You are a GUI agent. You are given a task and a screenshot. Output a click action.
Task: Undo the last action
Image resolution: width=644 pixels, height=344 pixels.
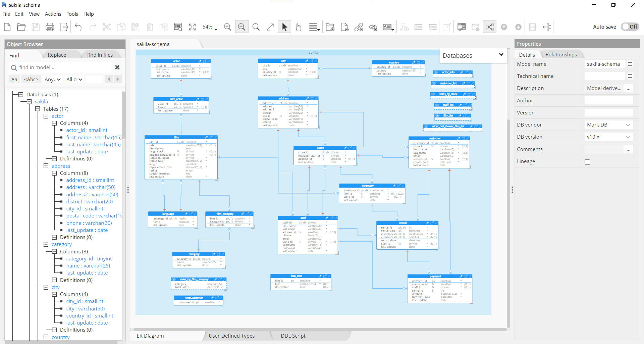(x=78, y=27)
